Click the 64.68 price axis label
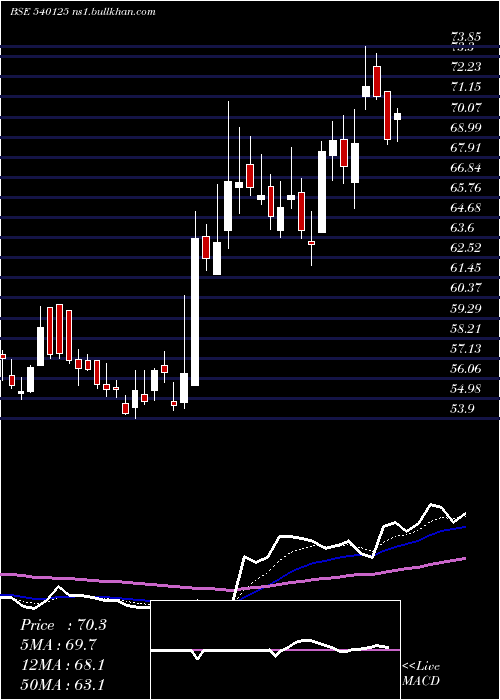 pyautogui.click(x=467, y=208)
